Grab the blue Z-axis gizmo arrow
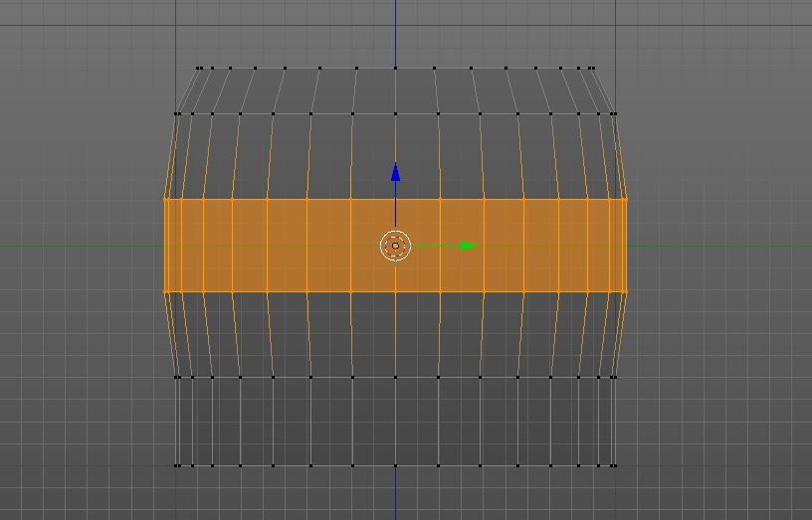Screen dimensions: 812x520 click(x=396, y=172)
